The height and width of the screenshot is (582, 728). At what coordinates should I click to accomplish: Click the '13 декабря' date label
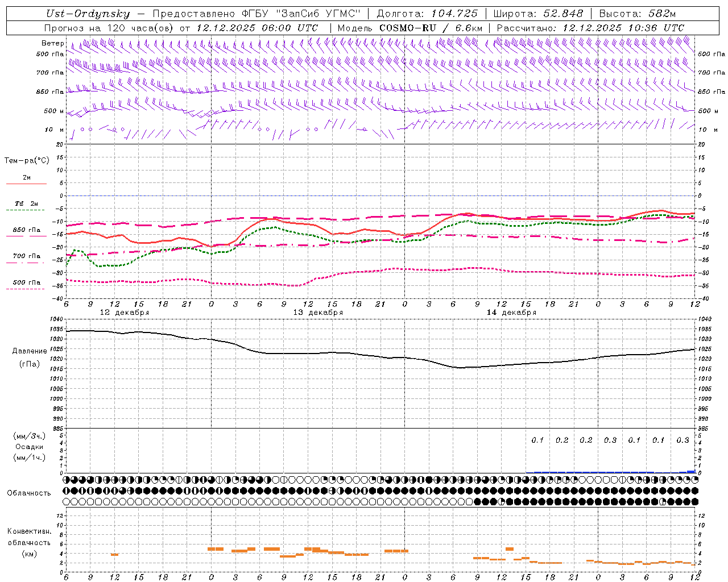(318, 313)
